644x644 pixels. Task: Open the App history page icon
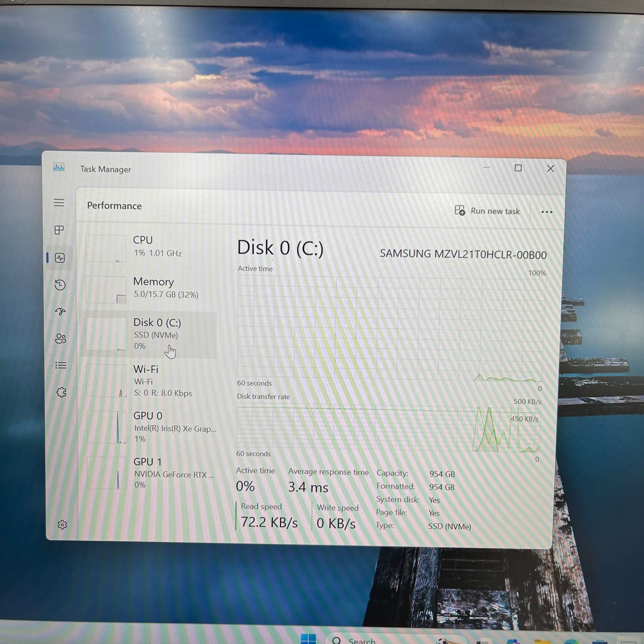60,285
